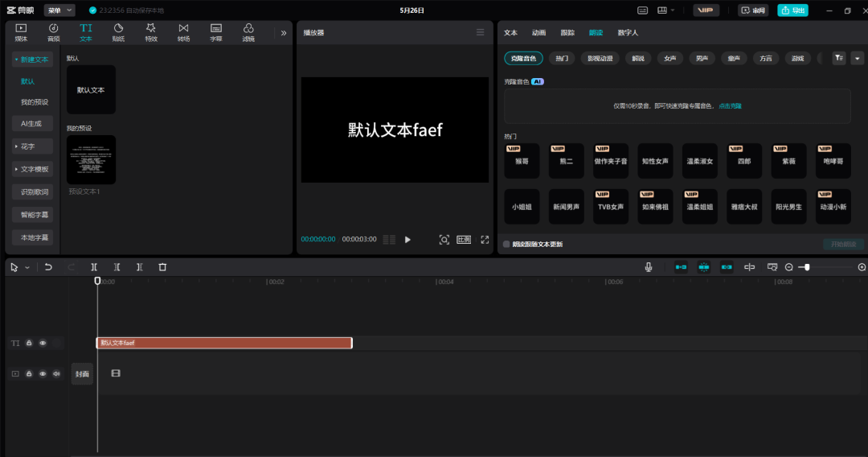Enable 朗读跟随文本更新 checkbox
This screenshot has width=868, height=457.
coord(506,244)
